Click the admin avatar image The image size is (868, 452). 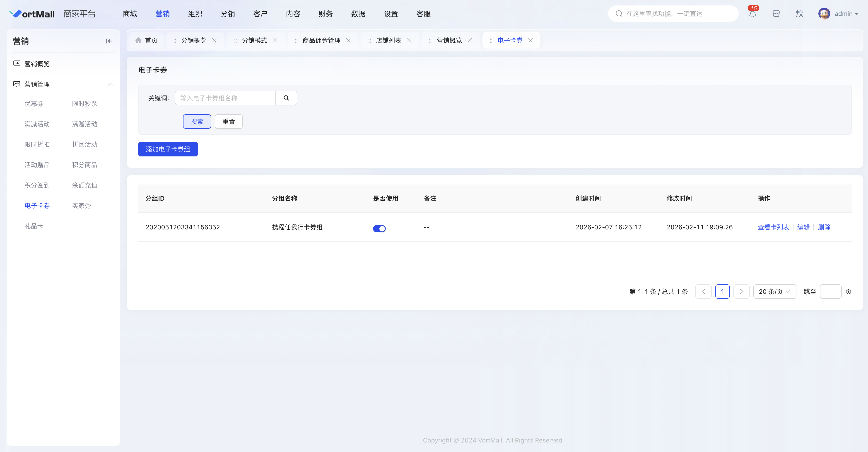(x=824, y=14)
